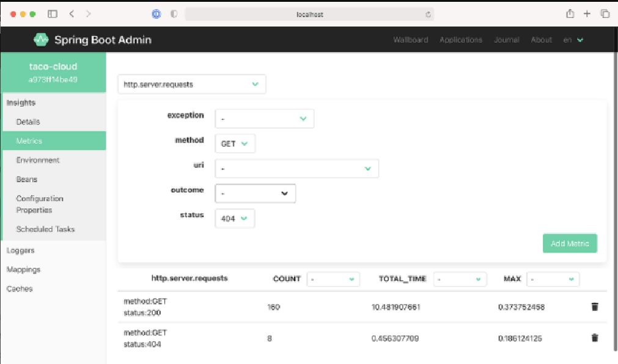This screenshot has width=618, height=364.
Task: Open the status dropdown showing 404
Action: coord(235,218)
